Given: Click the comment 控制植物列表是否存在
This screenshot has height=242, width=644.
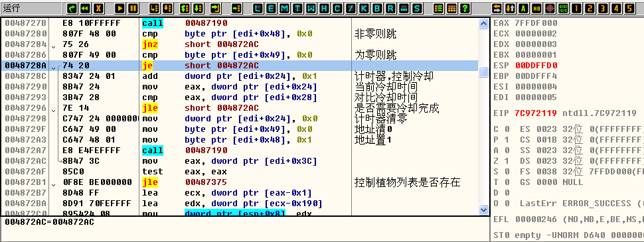Looking at the screenshot, I should [x=407, y=182].
